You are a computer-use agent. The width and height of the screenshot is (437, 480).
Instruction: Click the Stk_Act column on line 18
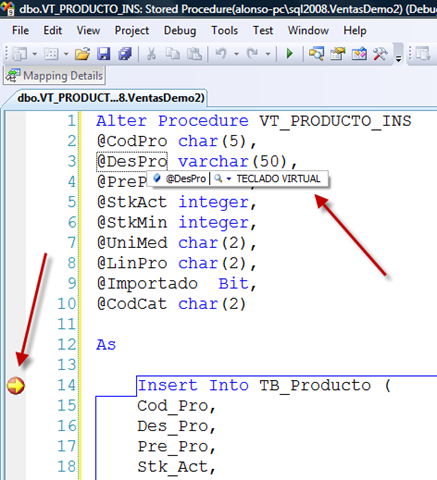pyautogui.click(x=173, y=467)
